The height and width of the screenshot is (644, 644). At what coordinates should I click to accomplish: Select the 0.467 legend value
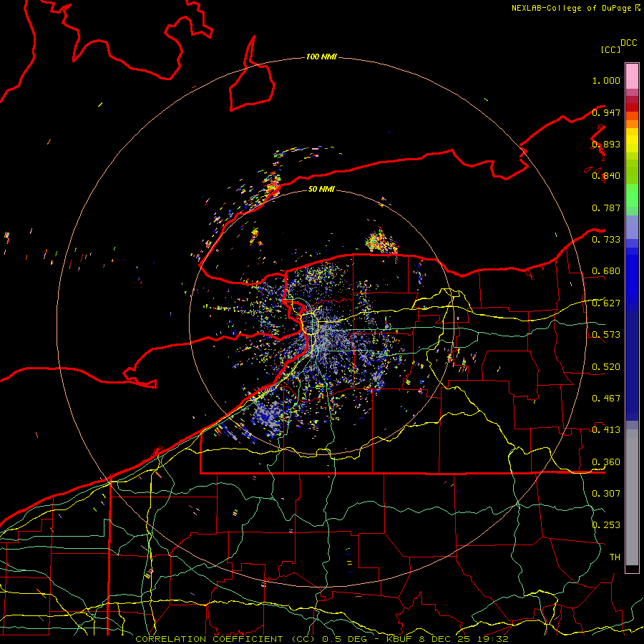[x=606, y=399]
